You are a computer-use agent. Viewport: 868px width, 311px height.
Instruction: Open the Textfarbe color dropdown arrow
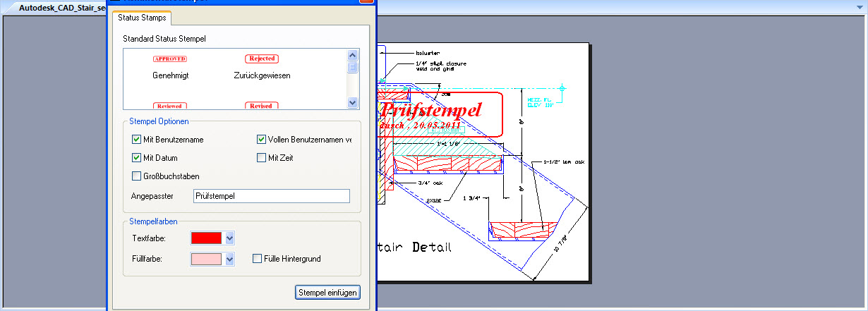229,238
